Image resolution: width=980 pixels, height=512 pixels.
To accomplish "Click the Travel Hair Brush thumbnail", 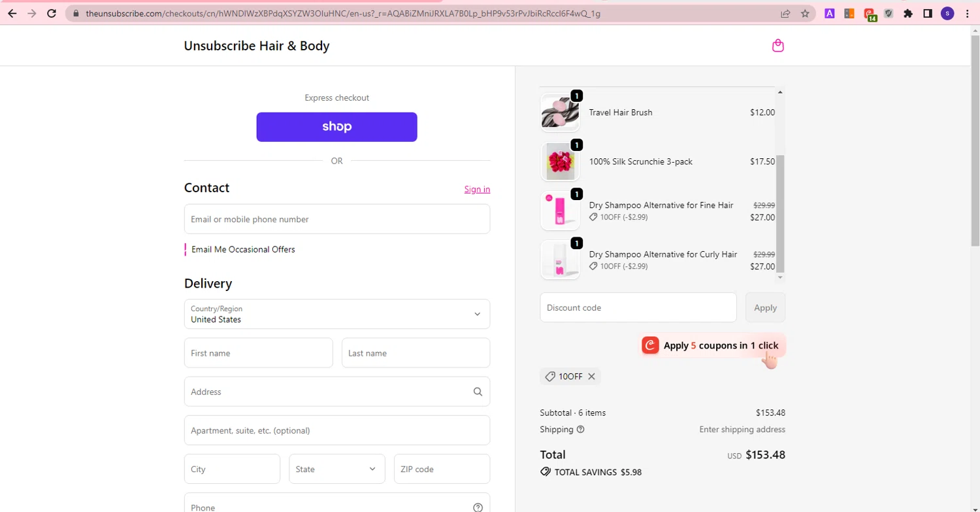I will click(560, 112).
